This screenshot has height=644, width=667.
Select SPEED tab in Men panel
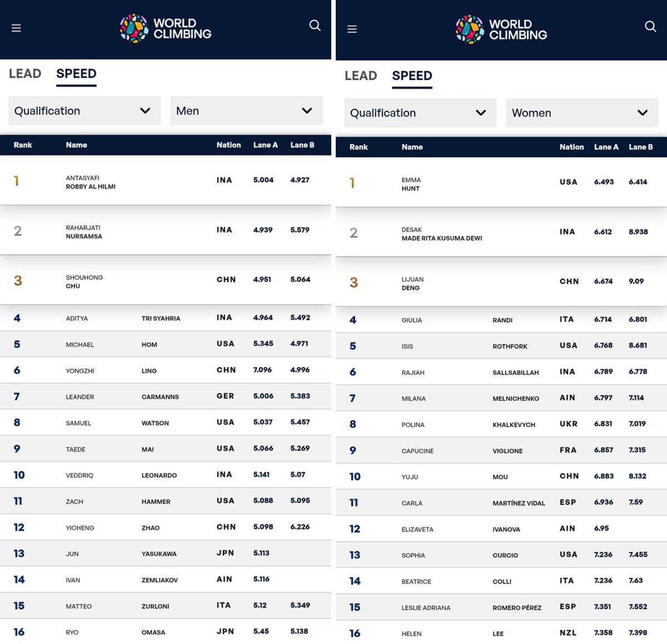(76, 74)
